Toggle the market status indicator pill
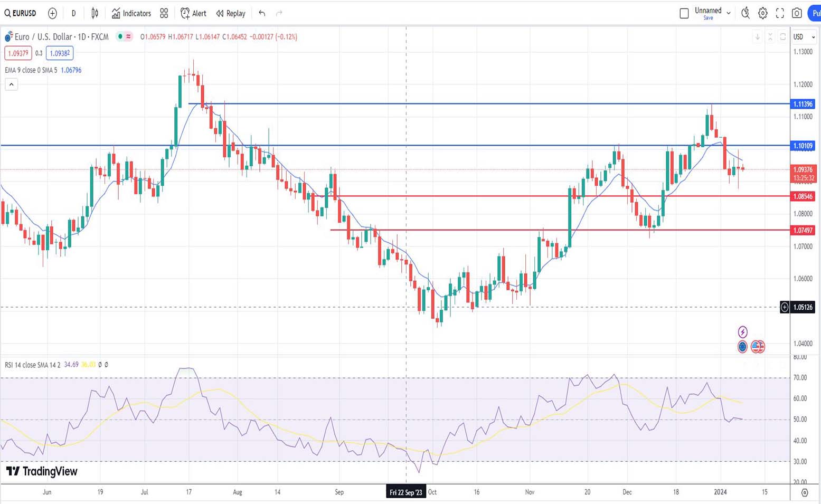 click(x=125, y=36)
